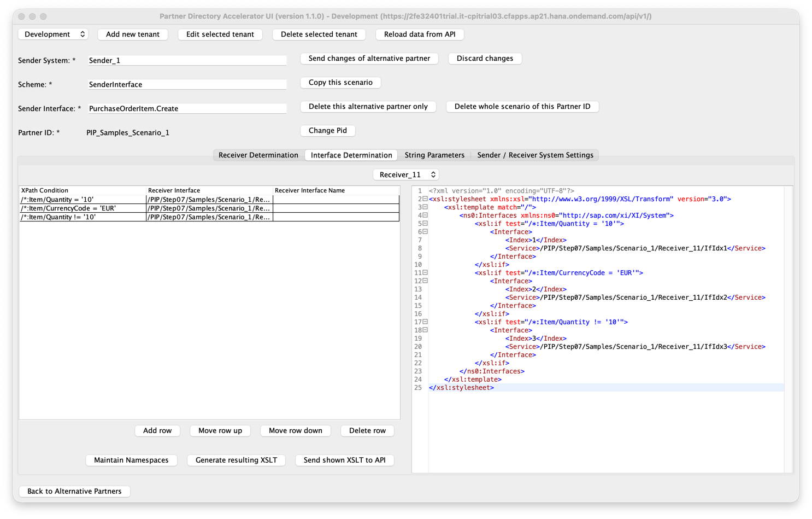
Task: Delete whole scenario of this Partner ID
Action: [522, 107]
